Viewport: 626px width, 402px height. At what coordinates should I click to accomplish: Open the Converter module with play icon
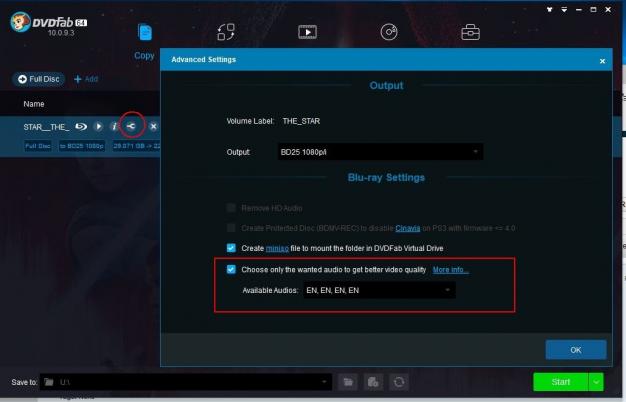pyautogui.click(x=307, y=32)
